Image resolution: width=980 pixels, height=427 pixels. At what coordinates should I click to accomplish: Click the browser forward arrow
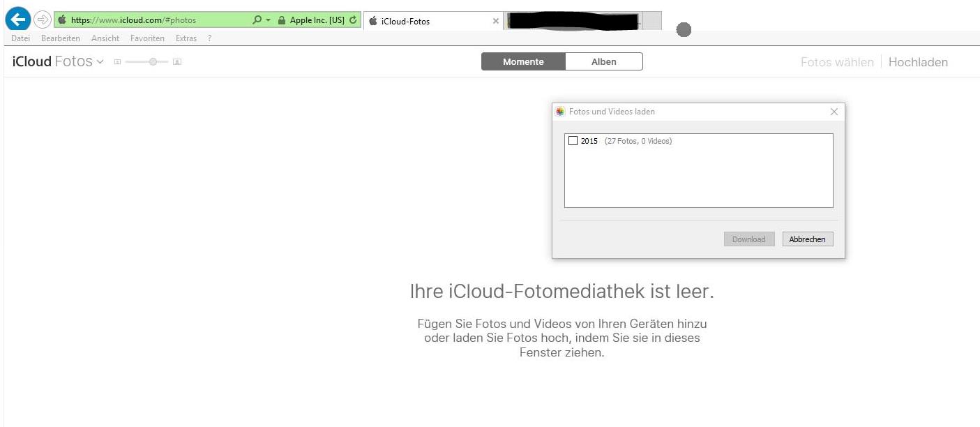pos(43,20)
